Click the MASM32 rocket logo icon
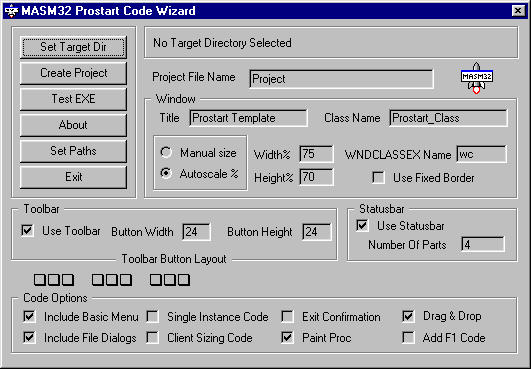The image size is (531, 369). tap(476, 78)
